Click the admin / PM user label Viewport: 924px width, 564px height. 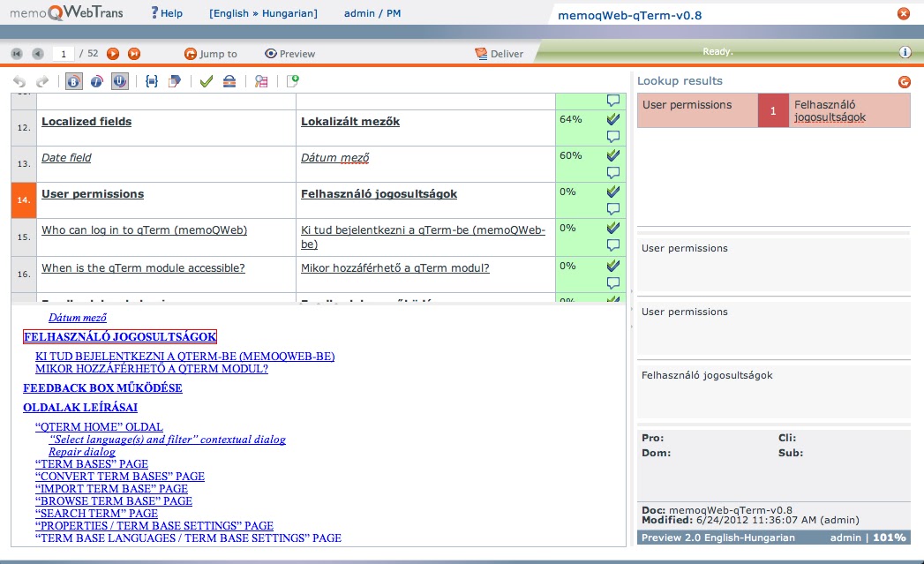click(x=372, y=13)
